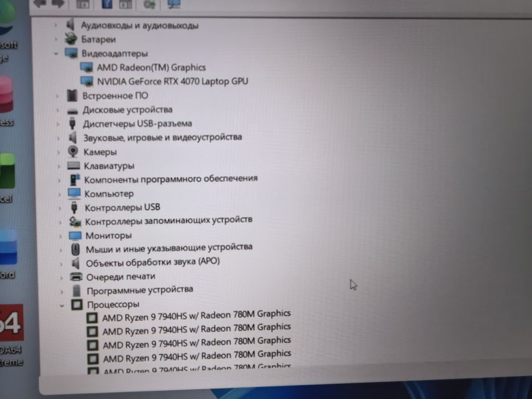
Task: Select Встроенное ПО label
Action: coord(115,96)
